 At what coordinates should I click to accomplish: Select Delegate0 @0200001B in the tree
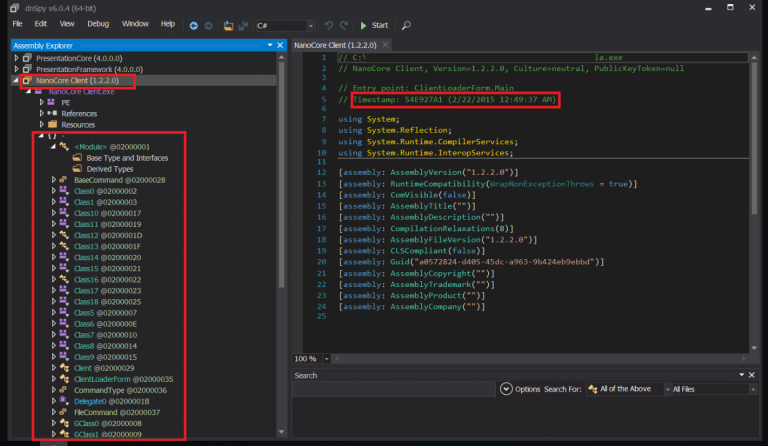point(111,401)
